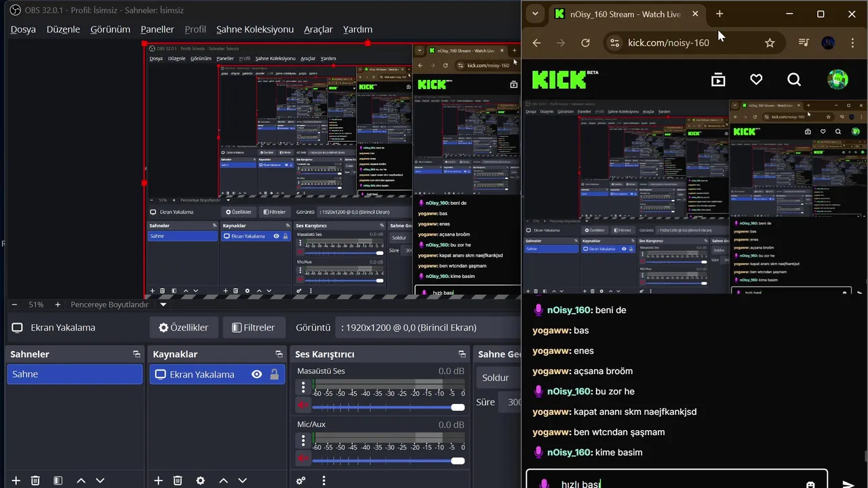Unmute Mic/Aux speaker icon
The image size is (868, 488).
[303, 458]
